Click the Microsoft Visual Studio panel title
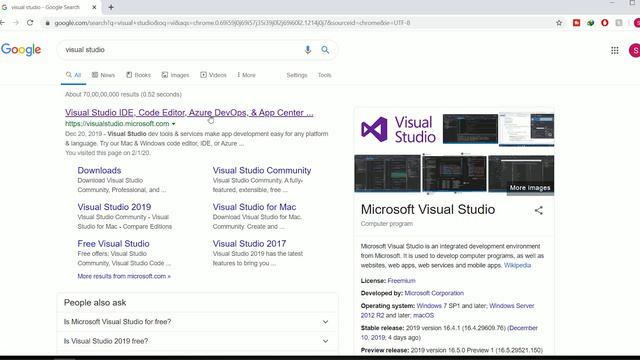The width and height of the screenshot is (640, 360). (428, 209)
